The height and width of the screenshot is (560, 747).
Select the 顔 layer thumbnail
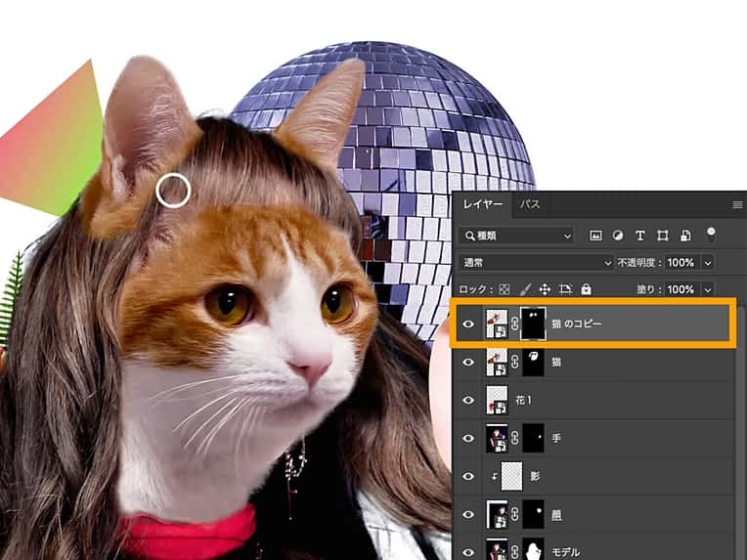coord(497,514)
